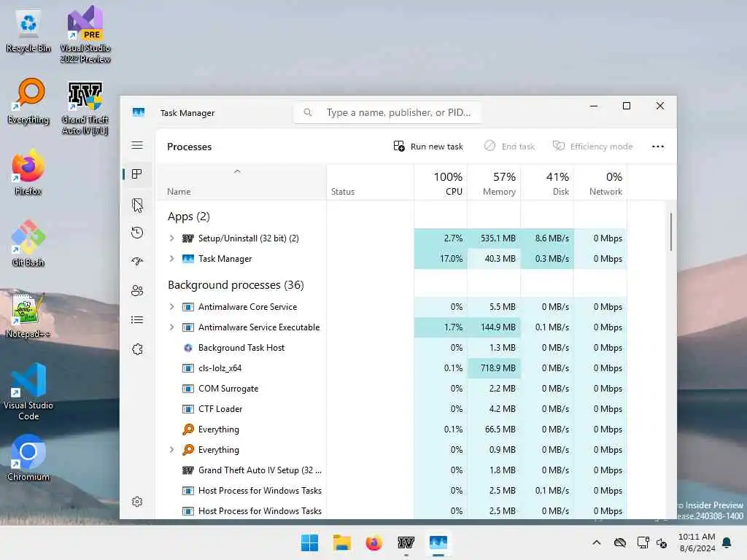This screenshot has height=560, width=747.
Task: Click the Background Task Host process icon
Action: click(x=188, y=348)
